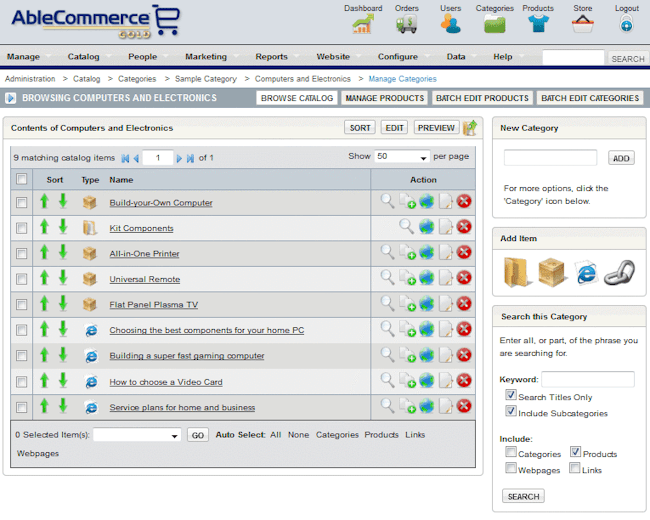Toggle the select-all checkbox in table header
This screenshot has width=650, height=520.
[x=22, y=179]
